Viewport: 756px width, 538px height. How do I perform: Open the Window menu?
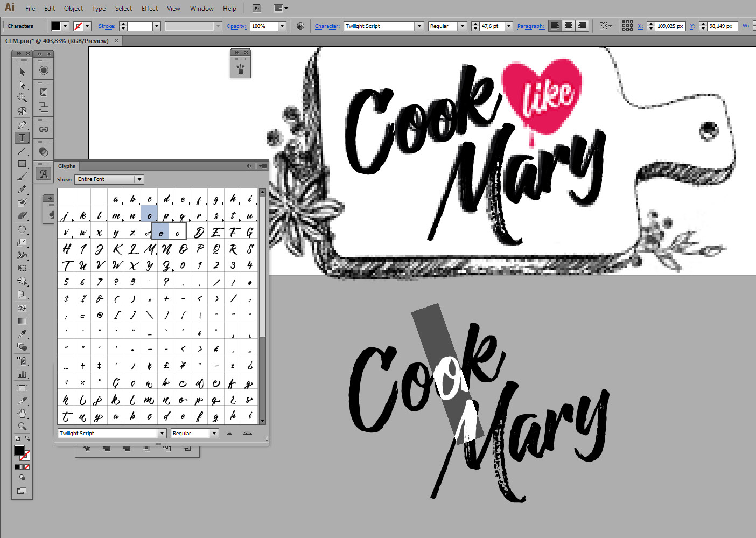click(202, 9)
